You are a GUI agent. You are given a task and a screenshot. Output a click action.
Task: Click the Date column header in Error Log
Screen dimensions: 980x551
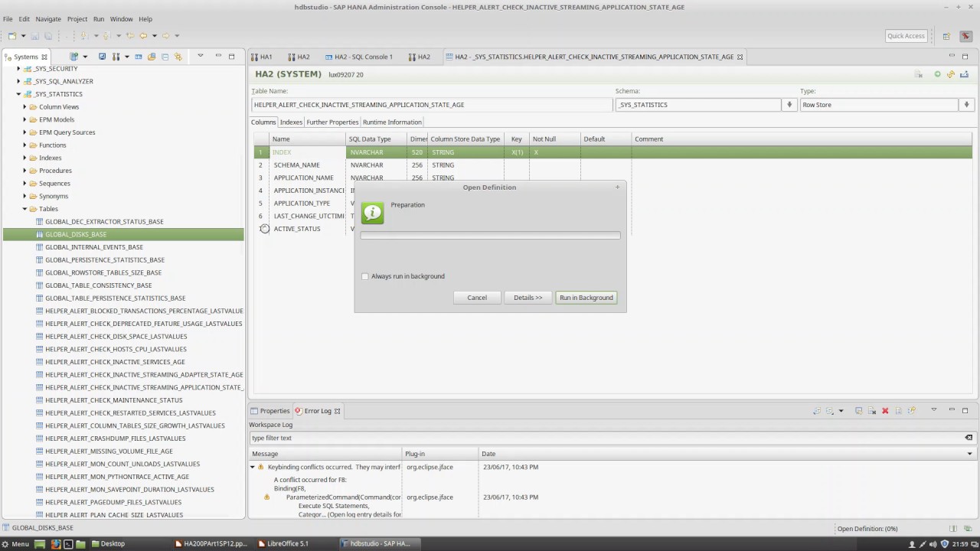click(726, 454)
